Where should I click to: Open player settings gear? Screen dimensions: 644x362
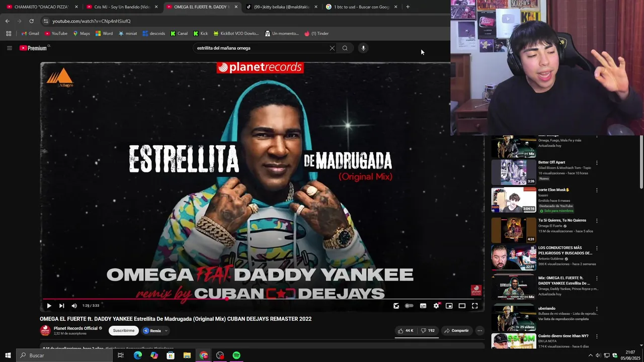pyautogui.click(x=436, y=306)
